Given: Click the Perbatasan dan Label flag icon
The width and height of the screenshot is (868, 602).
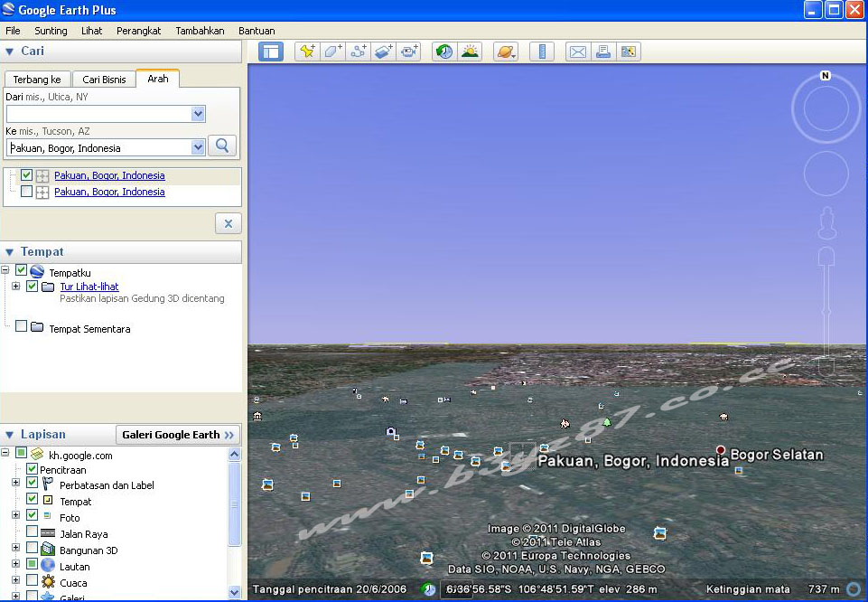Looking at the screenshot, I should click(48, 484).
